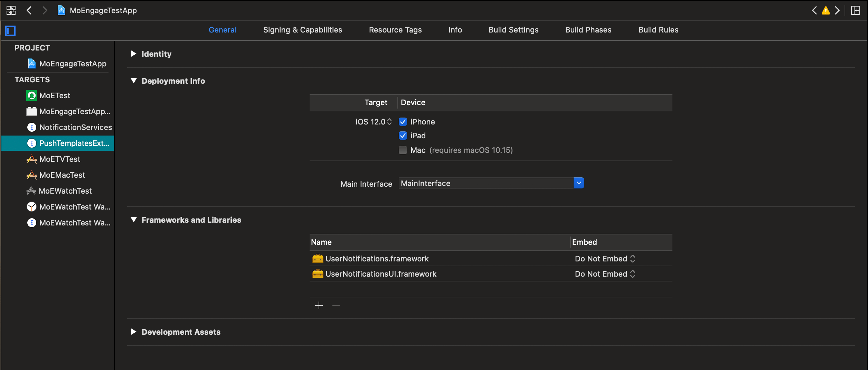Viewport: 868px width, 370px height.
Task: Open the Build Rules tab
Action: coord(658,30)
